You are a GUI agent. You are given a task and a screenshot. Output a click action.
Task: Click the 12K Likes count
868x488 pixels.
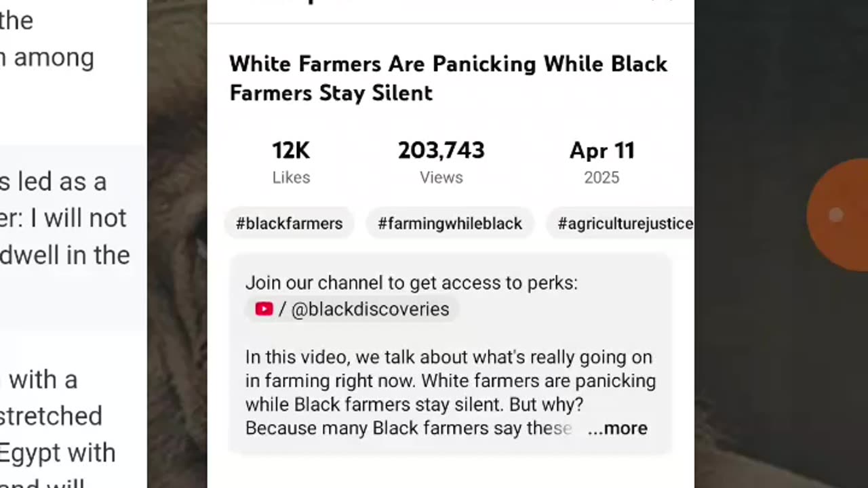pyautogui.click(x=291, y=162)
